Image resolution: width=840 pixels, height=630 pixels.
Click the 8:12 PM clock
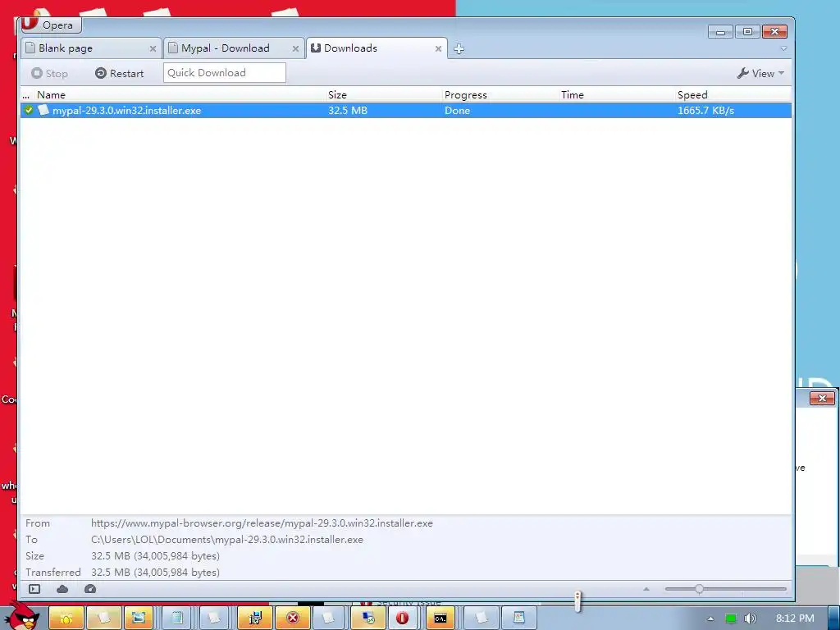coord(795,619)
